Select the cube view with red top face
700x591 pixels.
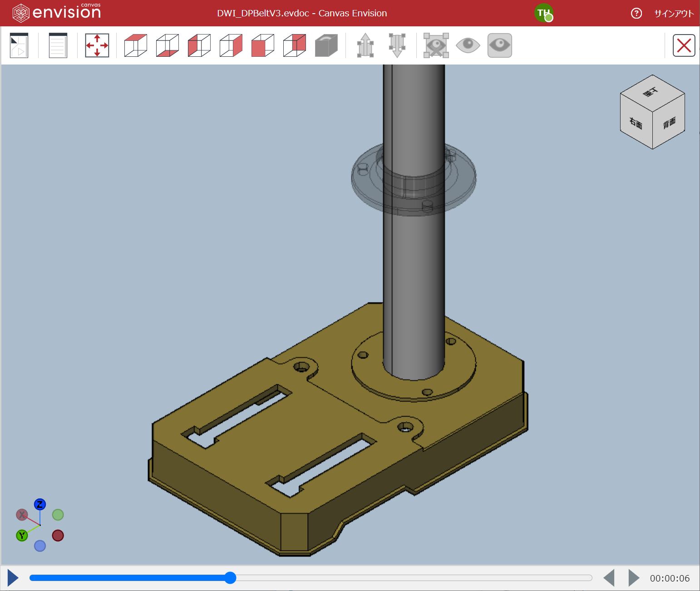click(x=135, y=45)
